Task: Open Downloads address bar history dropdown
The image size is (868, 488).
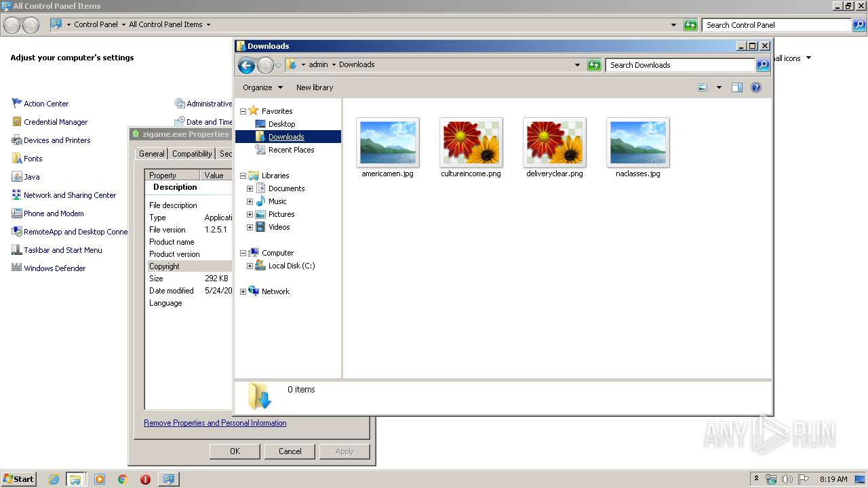Action: pos(577,65)
